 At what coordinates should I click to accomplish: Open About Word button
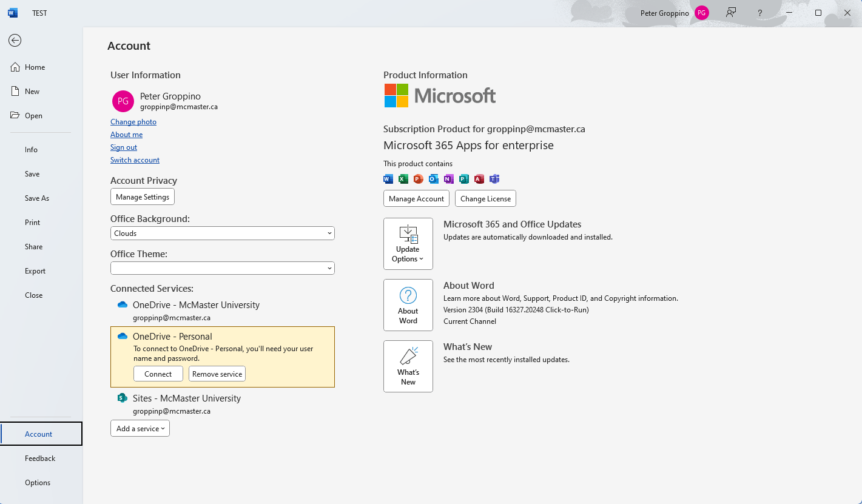(x=408, y=305)
